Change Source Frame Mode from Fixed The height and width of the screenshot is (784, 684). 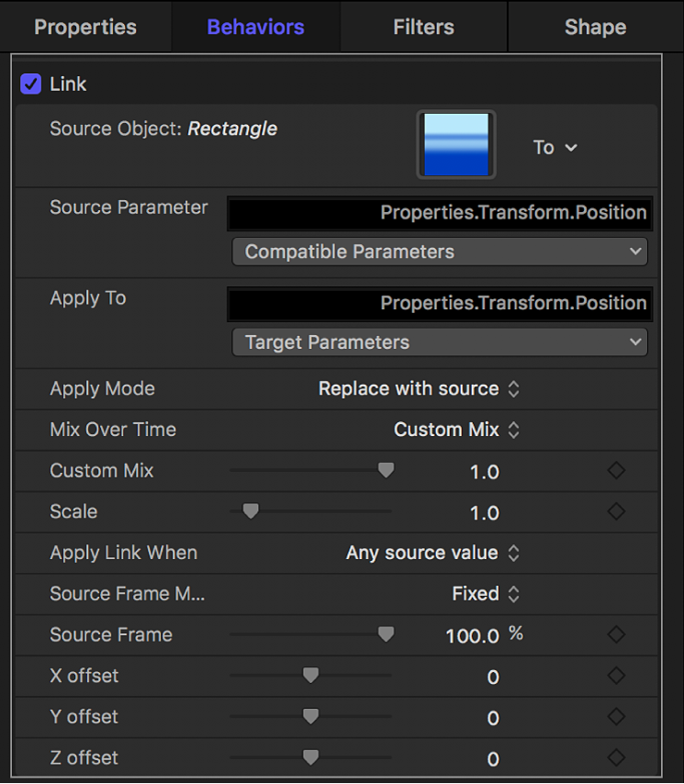click(x=486, y=593)
